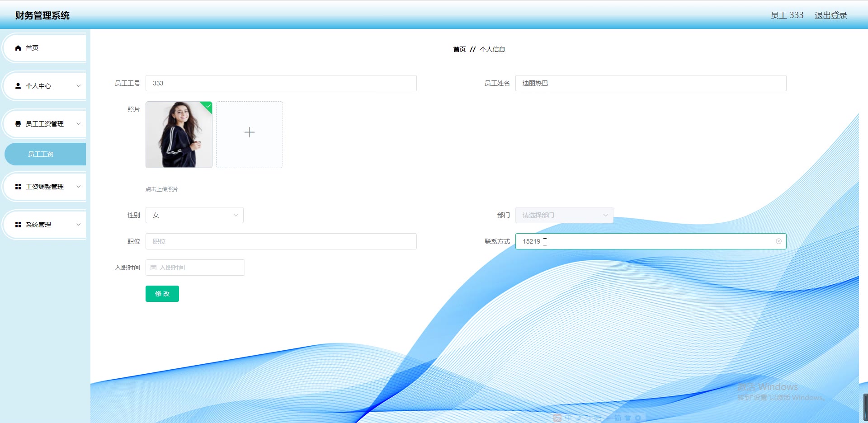Expand the 系统管理 menu chevron

pos(79,225)
